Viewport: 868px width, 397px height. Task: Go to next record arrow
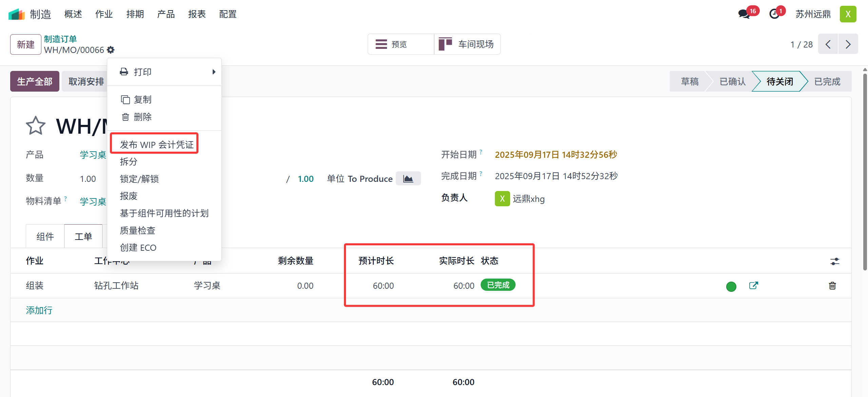(x=848, y=44)
